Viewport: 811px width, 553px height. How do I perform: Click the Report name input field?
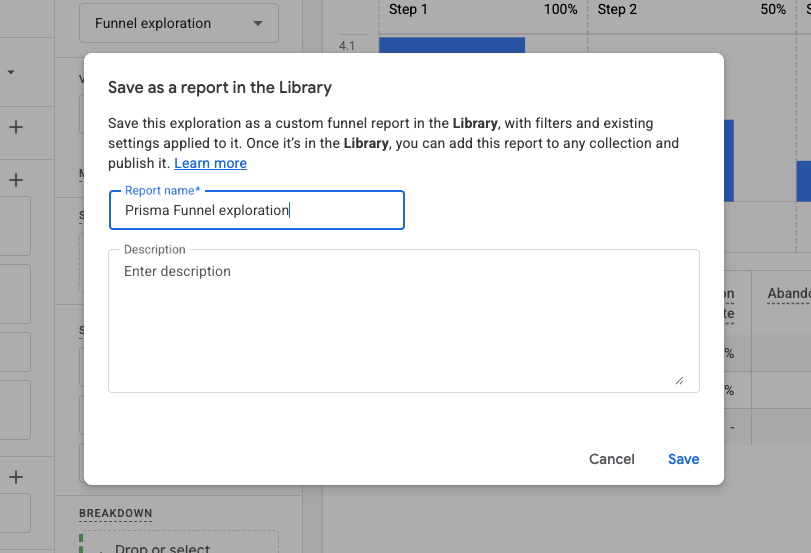pyautogui.click(x=257, y=210)
